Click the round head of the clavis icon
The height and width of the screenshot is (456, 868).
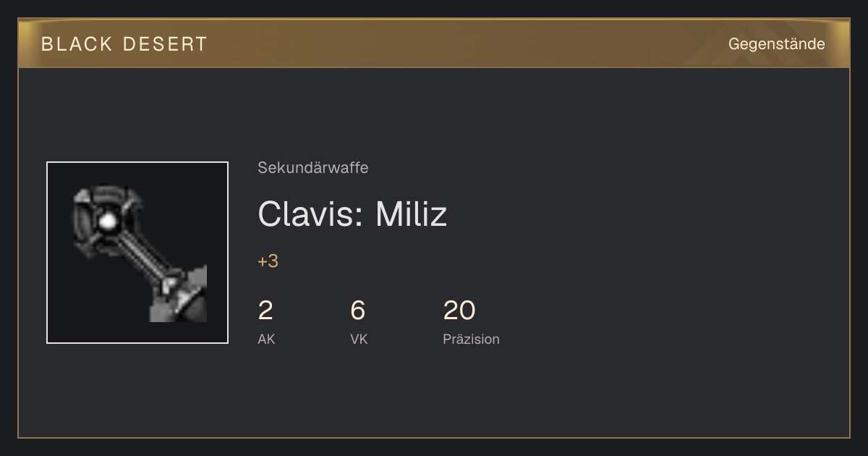click(105, 219)
